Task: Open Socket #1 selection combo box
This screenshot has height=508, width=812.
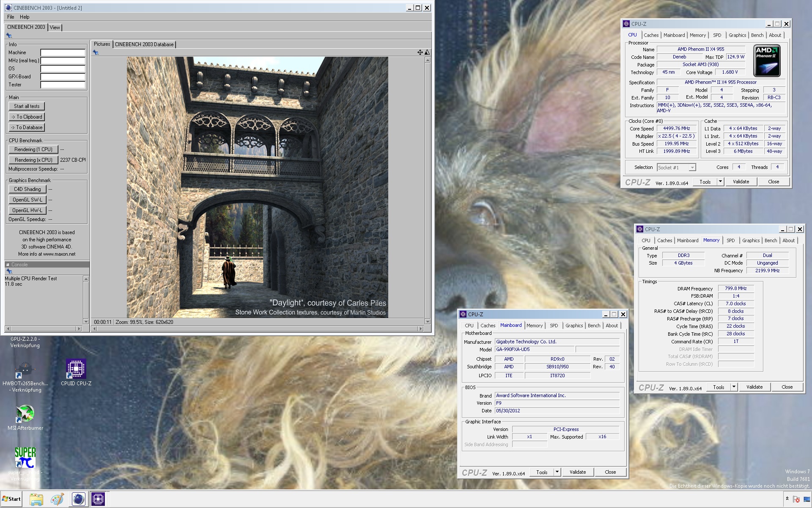Action: [x=676, y=168]
